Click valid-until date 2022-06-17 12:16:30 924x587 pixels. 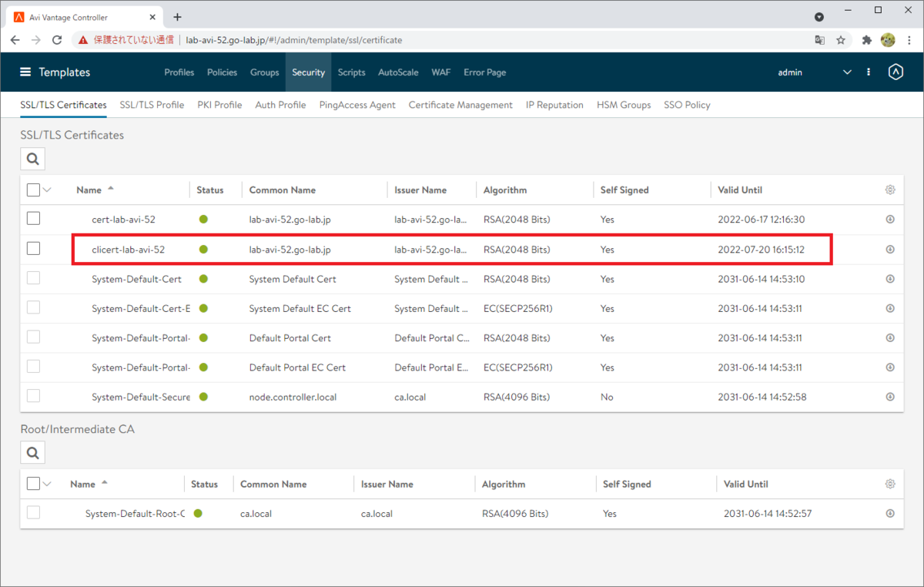(x=761, y=220)
